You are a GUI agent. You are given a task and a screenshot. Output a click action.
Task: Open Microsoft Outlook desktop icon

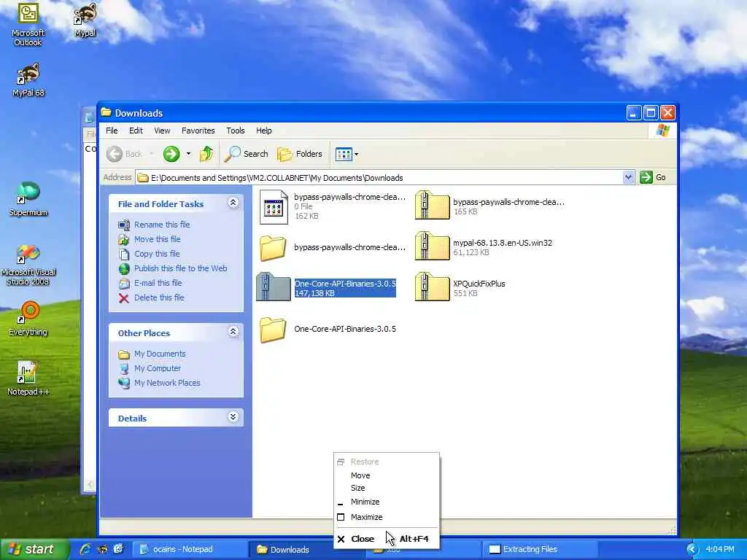(x=28, y=25)
